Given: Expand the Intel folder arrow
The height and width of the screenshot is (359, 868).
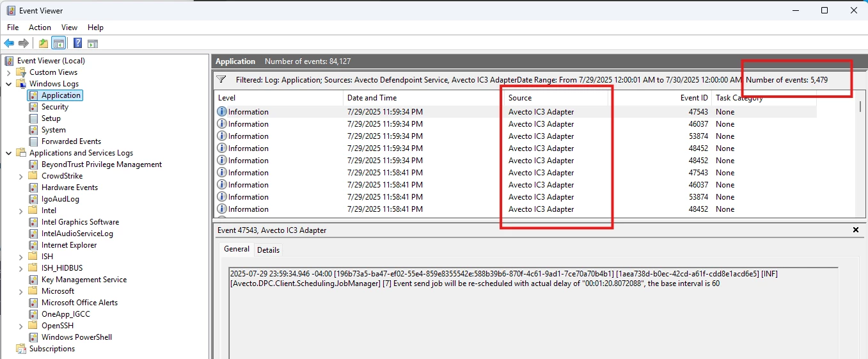Looking at the screenshot, I should (x=21, y=211).
